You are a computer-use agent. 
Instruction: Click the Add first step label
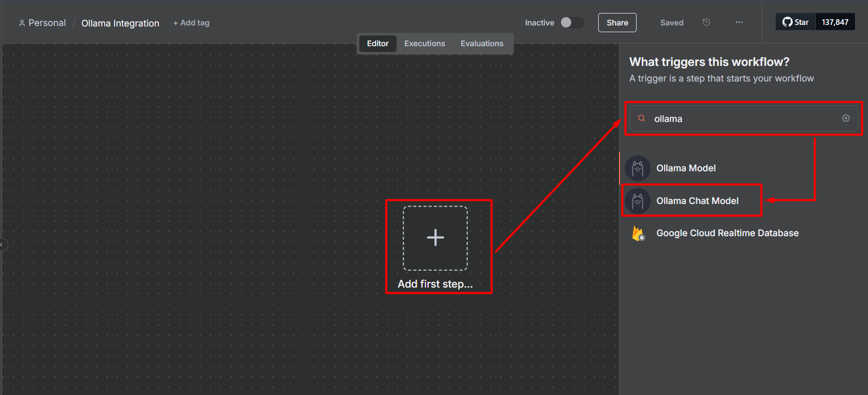435,284
